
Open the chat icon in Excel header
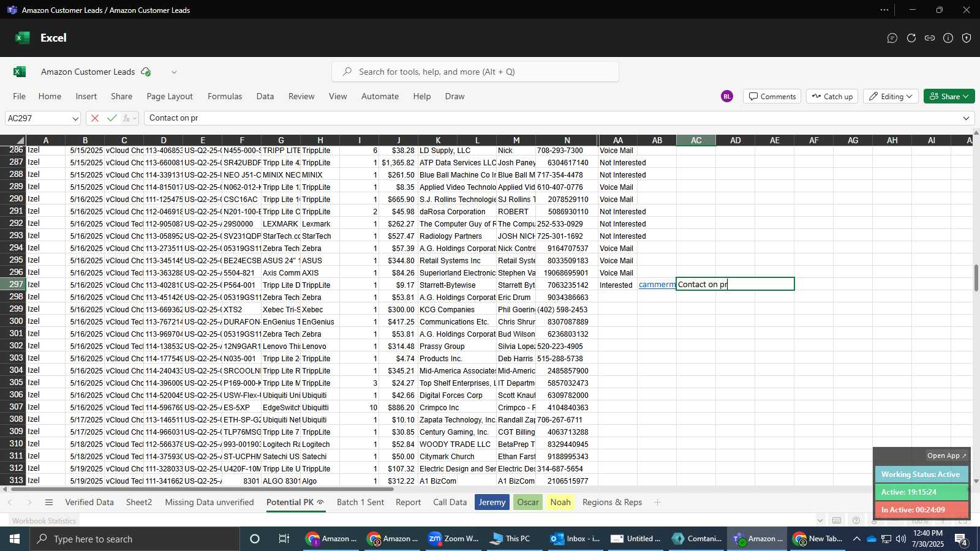(x=892, y=38)
